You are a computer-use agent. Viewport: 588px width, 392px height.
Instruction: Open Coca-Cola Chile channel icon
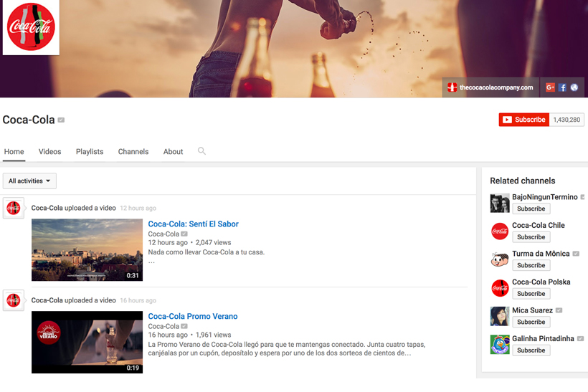[x=499, y=231]
